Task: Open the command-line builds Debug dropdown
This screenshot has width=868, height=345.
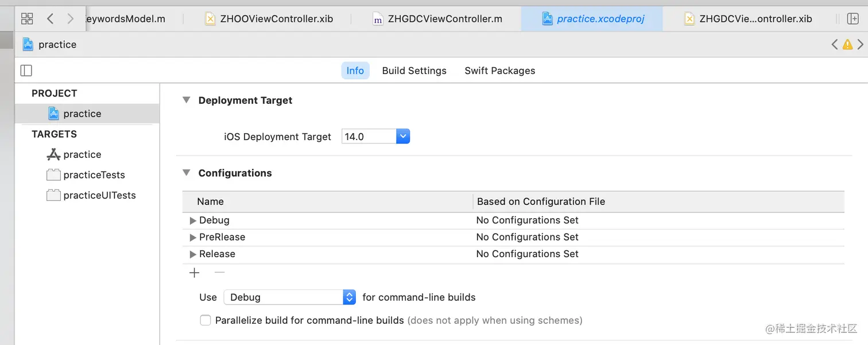Action: point(349,297)
